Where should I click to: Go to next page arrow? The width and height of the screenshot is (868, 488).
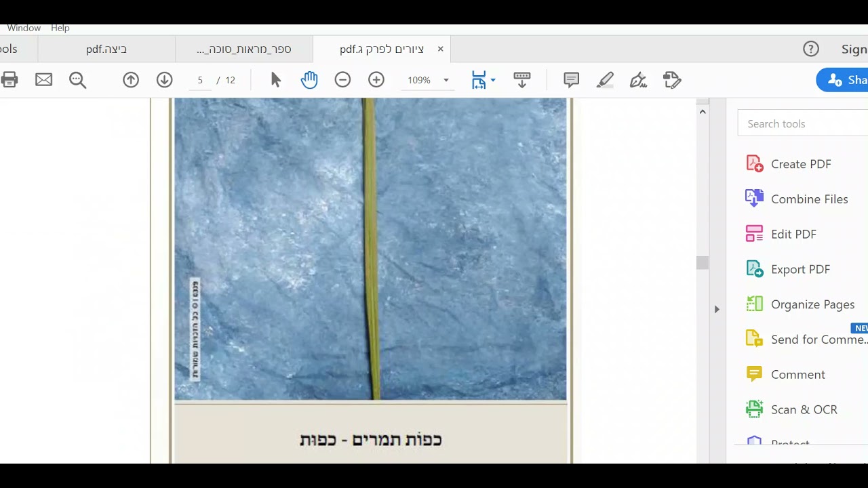(x=165, y=80)
